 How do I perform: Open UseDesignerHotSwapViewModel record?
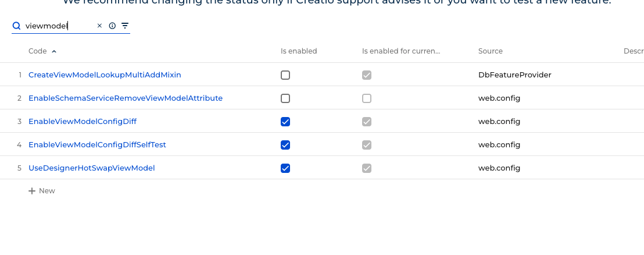91,168
